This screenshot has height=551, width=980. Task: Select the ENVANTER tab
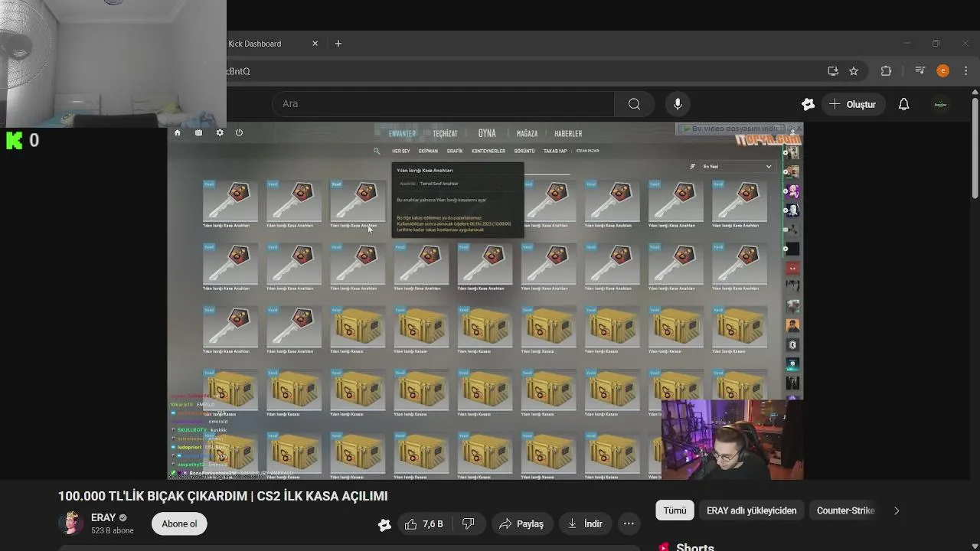coord(402,133)
